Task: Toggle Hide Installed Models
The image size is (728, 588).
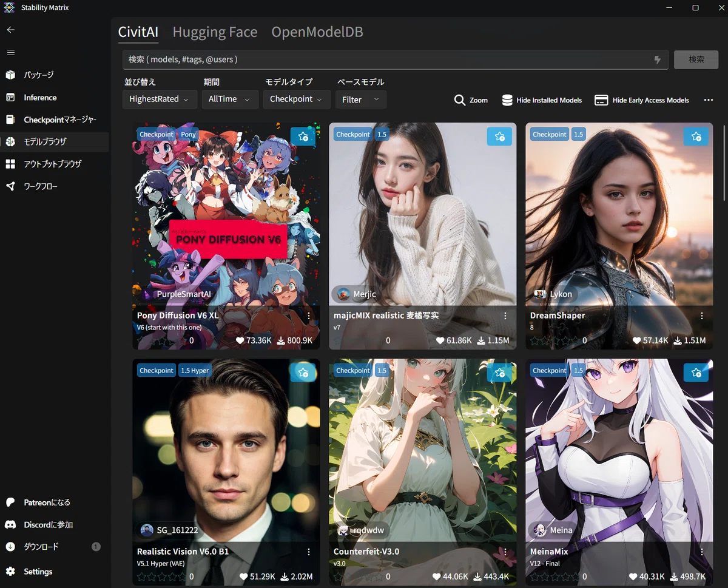Action: pos(542,100)
